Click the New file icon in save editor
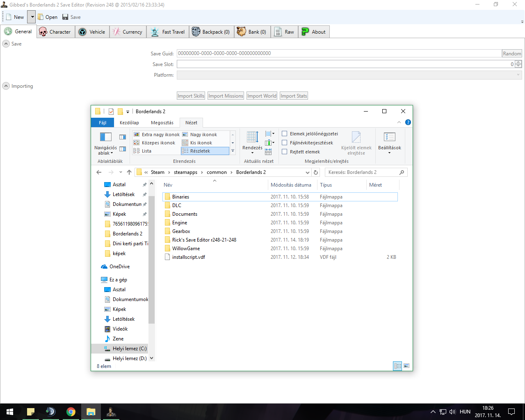The image size is (525, 420). click(x=9, y=17)
